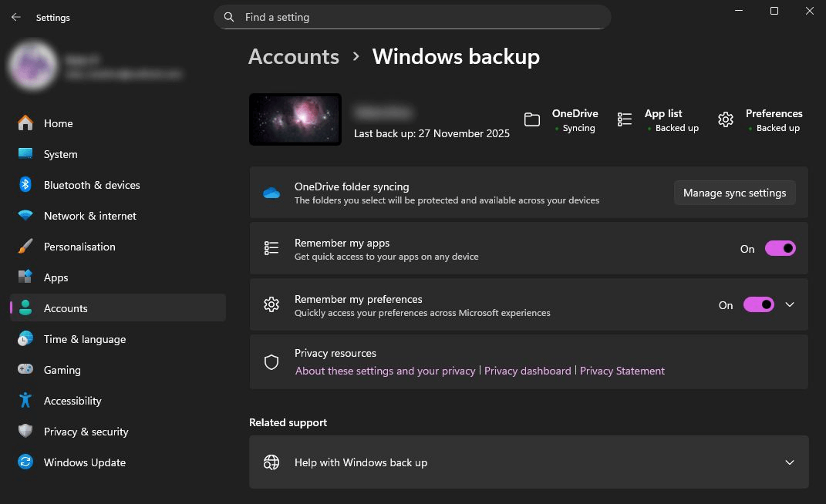The height and width of the screenshot is (504, 826).
Task: Select Accounts in the breadcrumb
Action: (293, 56)
